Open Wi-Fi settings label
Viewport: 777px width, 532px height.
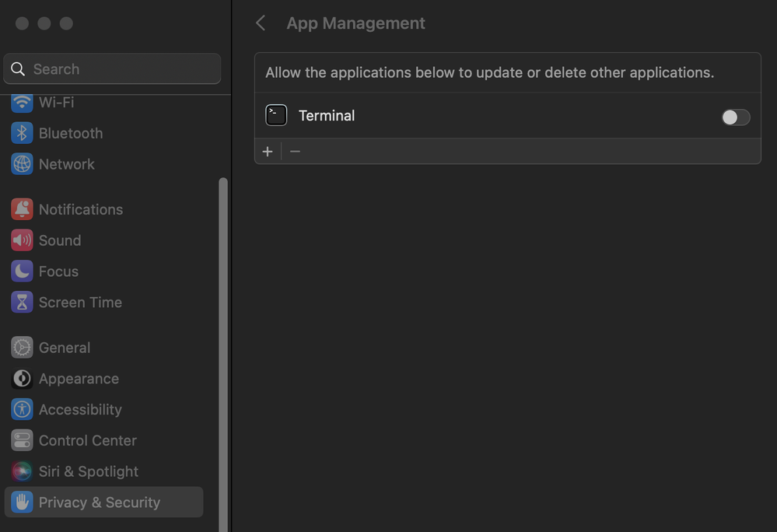click(x=57, y=103)
